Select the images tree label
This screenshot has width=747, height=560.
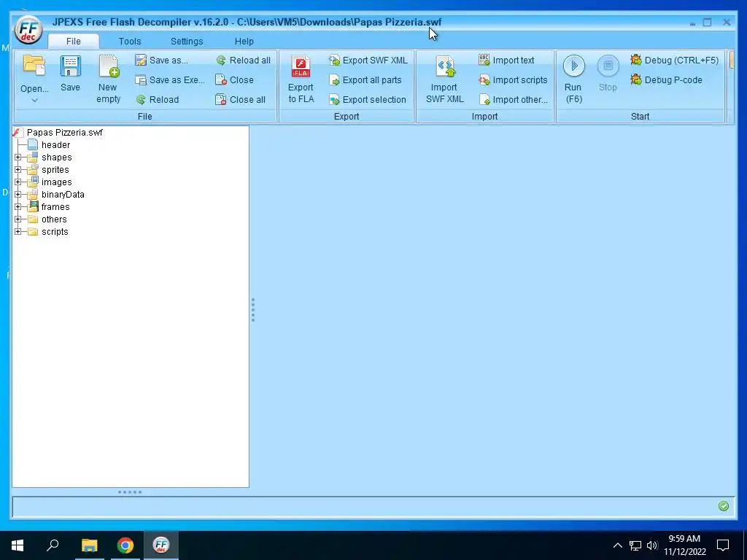(57, 182)
